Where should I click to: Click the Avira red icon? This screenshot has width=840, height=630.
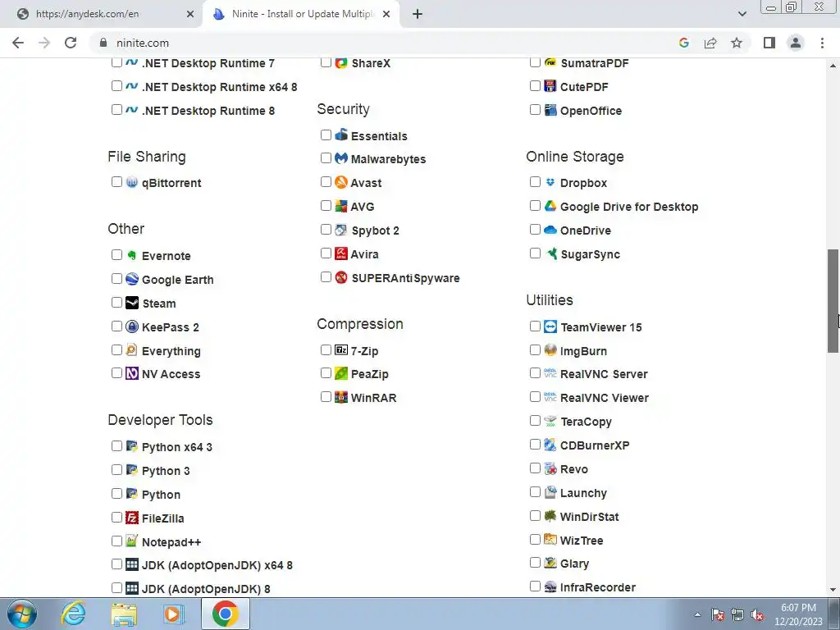coord(341,253)
